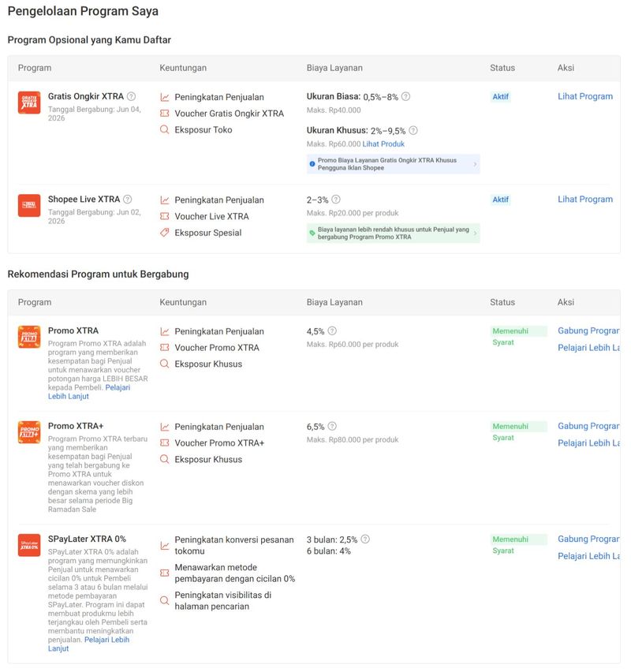Click Memenuhi Syarat badge for Promo XTRA
This screenshot has width=631, height=672.
(x=519, y=337)
